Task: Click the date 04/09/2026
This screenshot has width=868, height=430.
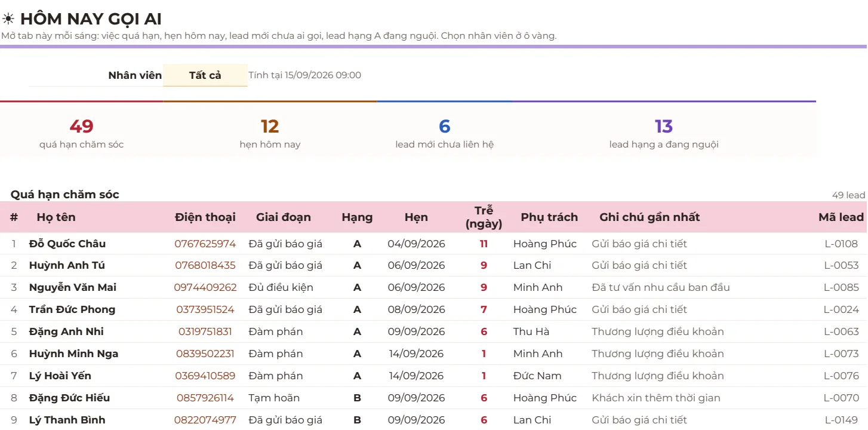Action: click(416, 244)
